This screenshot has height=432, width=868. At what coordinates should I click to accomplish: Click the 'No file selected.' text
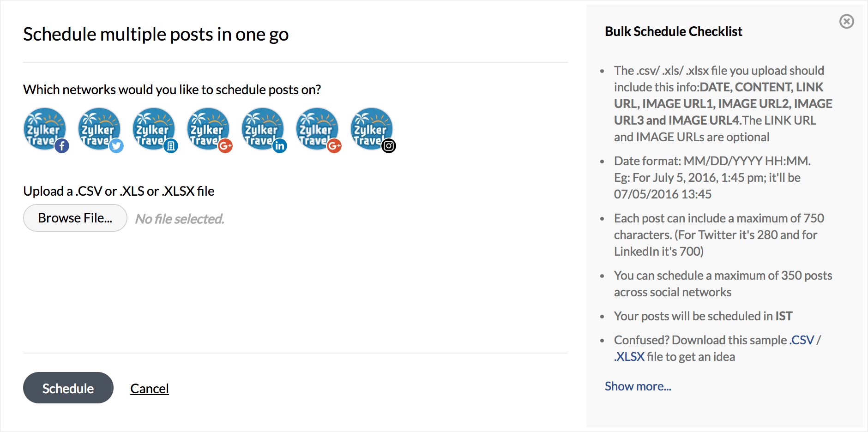coord(180,219)
